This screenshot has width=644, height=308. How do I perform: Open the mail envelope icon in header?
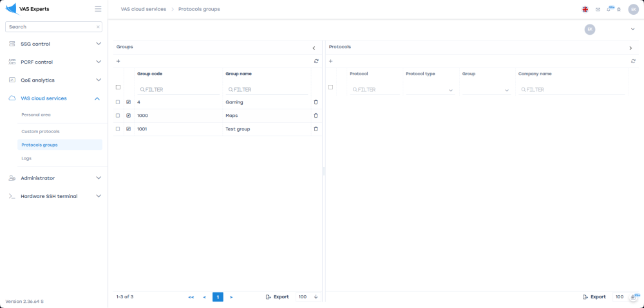[x=598, y=10]
